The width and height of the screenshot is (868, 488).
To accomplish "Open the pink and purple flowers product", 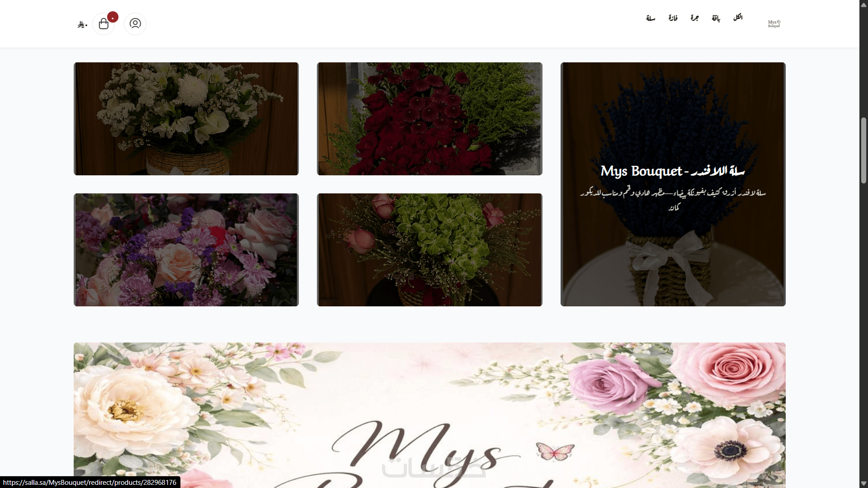I will click(186, 250).
